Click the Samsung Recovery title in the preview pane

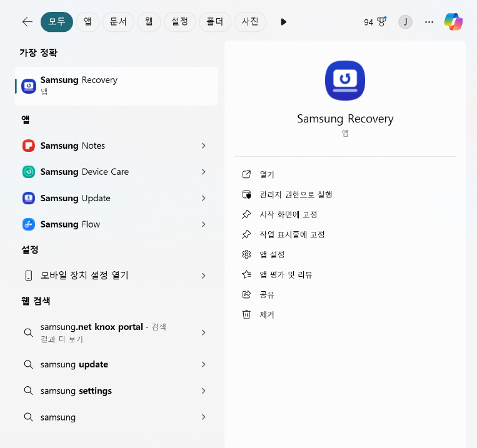(x=345, y=119)
